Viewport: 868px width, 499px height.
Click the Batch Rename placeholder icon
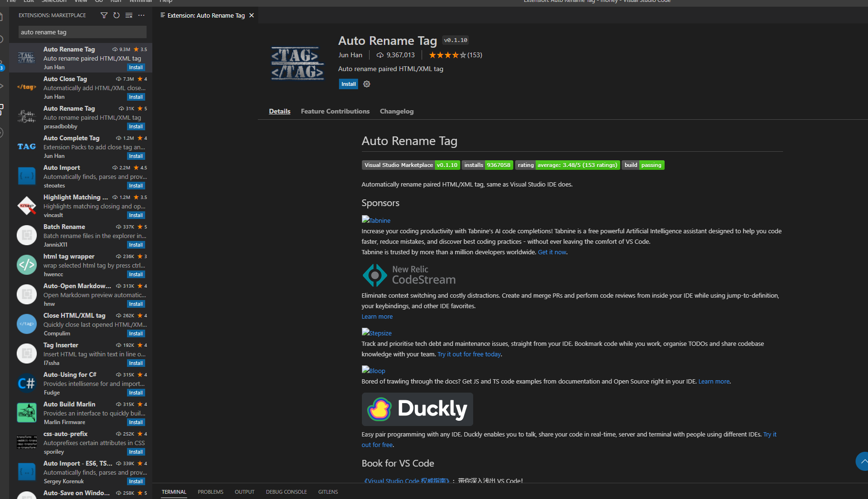(27, 235)
